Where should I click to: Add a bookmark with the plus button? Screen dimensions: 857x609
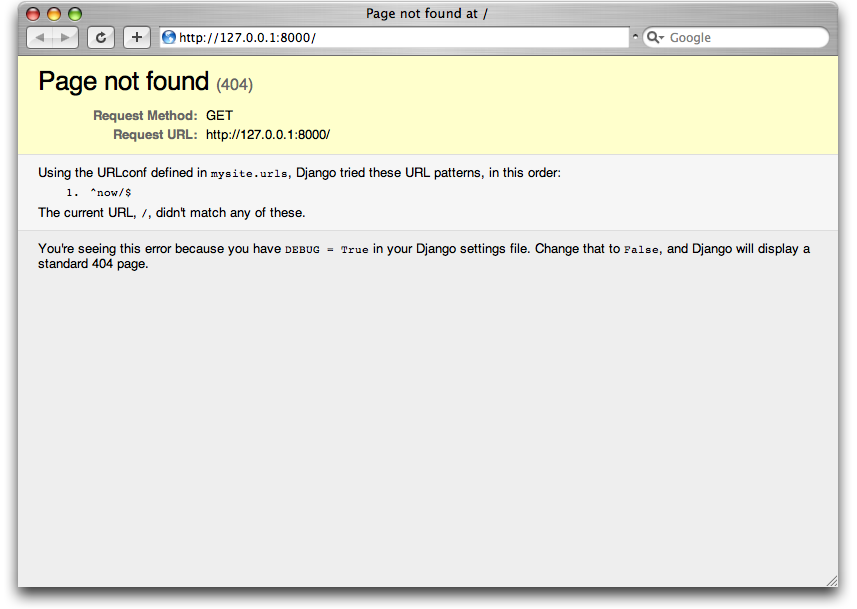point(137,38)
